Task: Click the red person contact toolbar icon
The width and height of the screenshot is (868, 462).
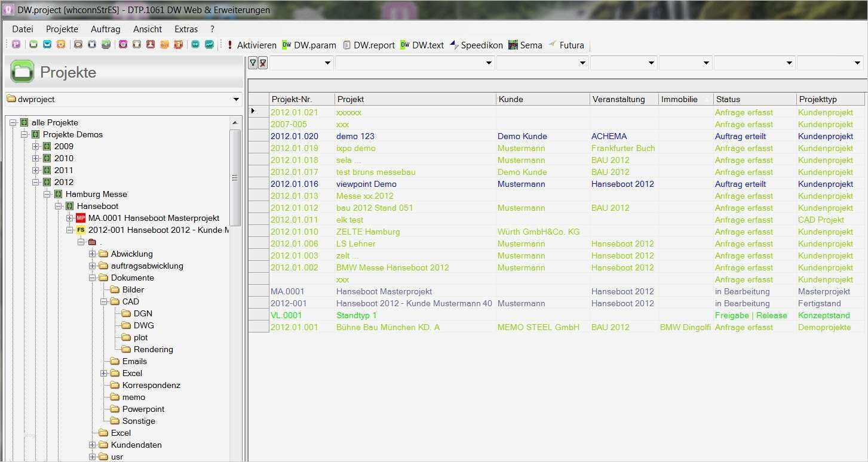Action: (151, 45)
